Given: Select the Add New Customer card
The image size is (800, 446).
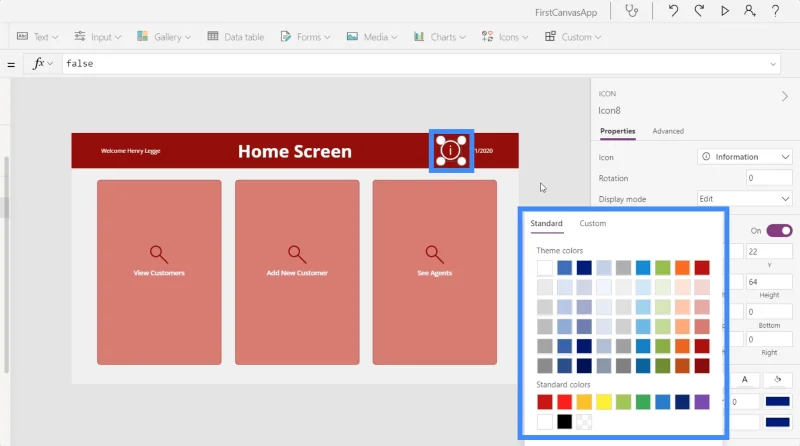Looking at the screenshot, I should 297,272.
